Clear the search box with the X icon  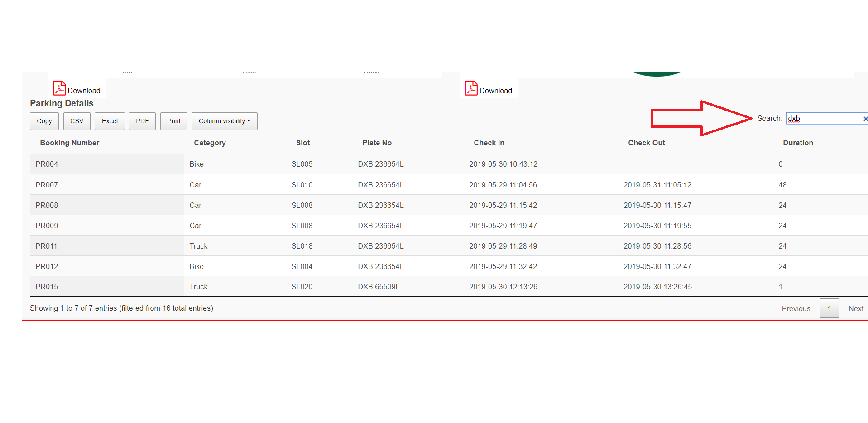[865, 119]
